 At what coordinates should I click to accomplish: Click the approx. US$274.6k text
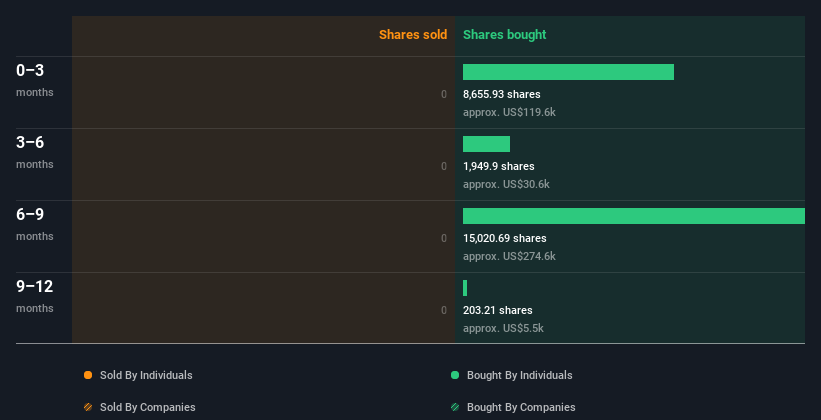click(509, 256)
